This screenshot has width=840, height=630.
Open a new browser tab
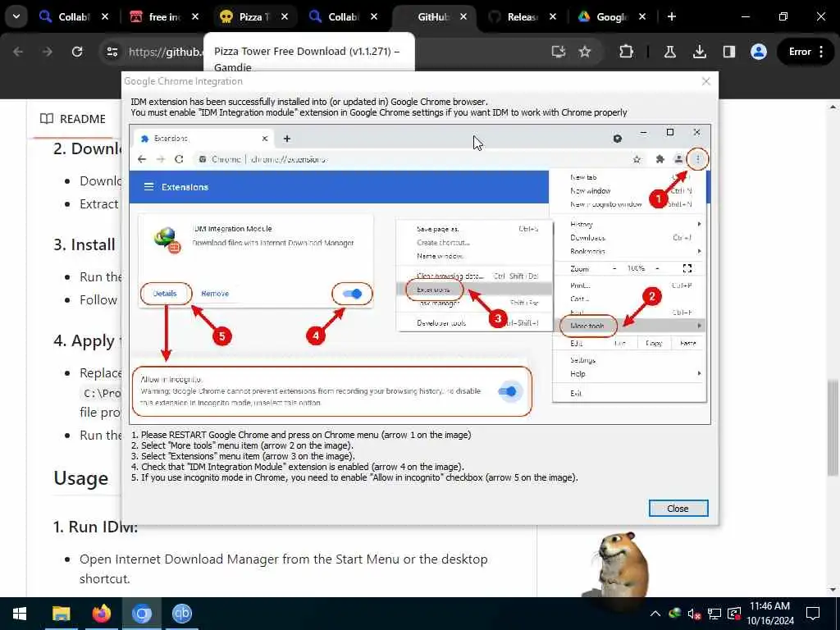[672, 17]
